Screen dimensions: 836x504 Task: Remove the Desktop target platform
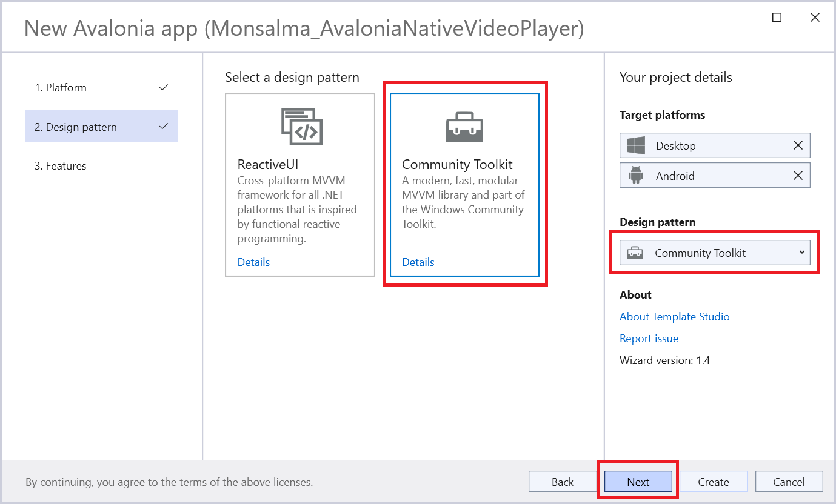click(798, 145)
